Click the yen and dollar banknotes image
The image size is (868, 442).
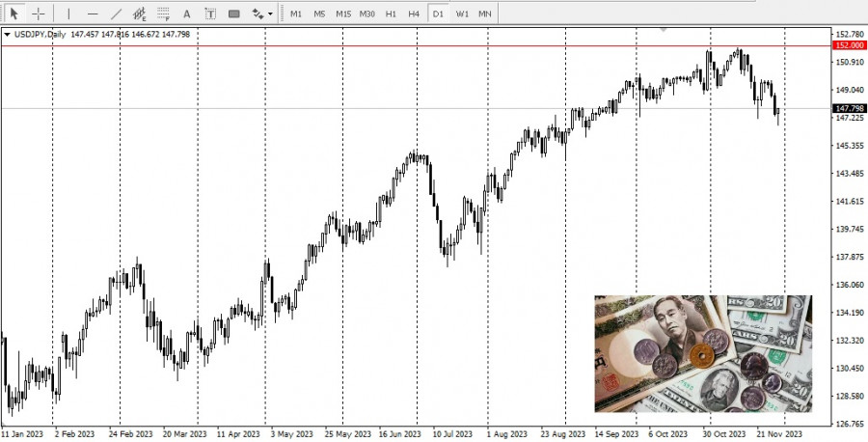point(703,353)
